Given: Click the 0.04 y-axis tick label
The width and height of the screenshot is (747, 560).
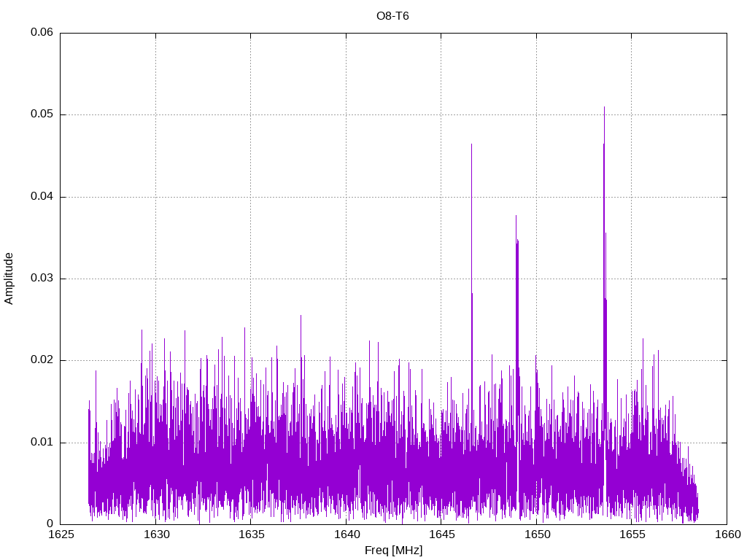Looking at the screenshot, I should [42, 197].
